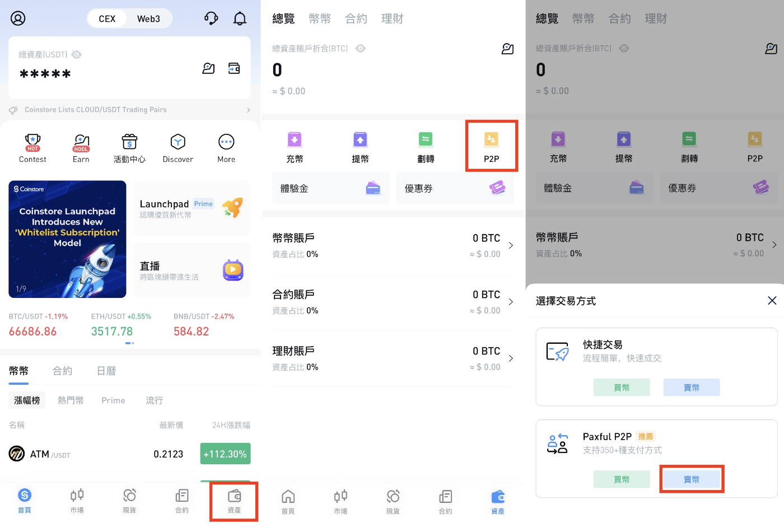The height and width of the screenshot is (532, 784).
Task: Go to 現貨 in left bottom bar
Action: click(129, 501)
